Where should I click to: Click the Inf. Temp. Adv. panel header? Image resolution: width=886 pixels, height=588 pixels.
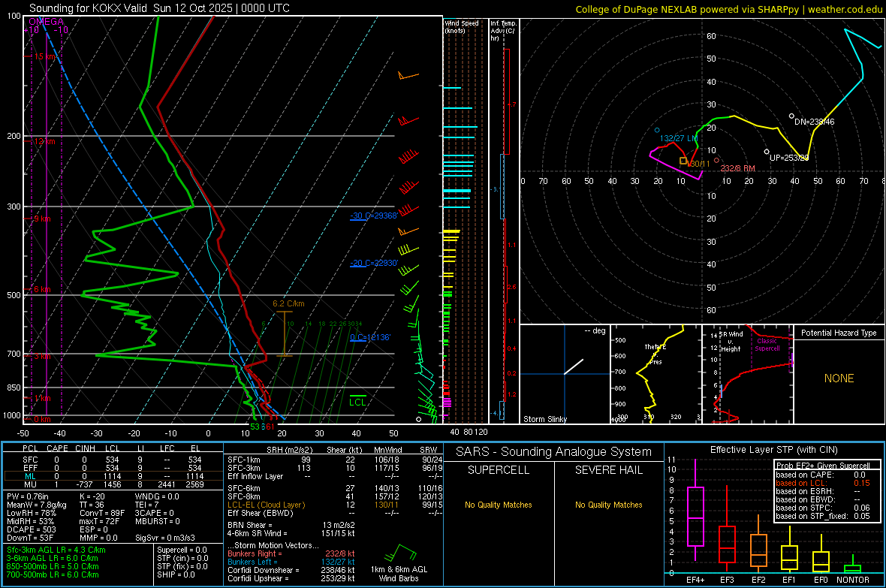coord(503,31)
